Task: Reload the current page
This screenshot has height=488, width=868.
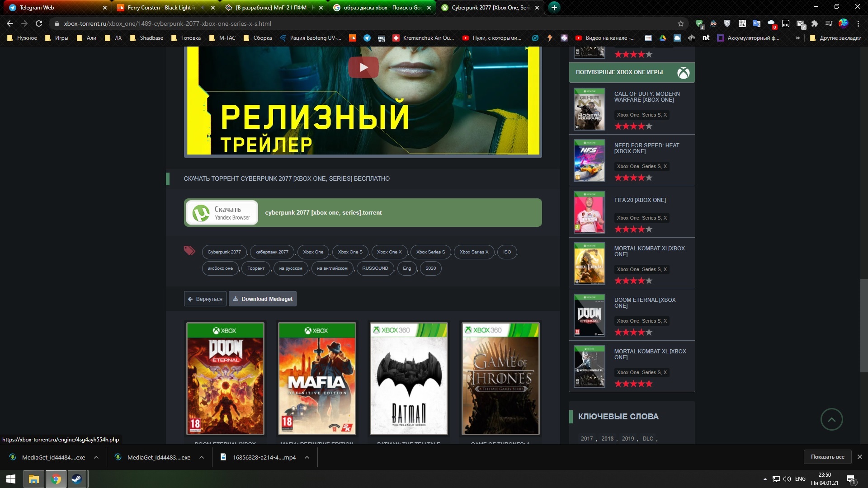Action: coord(39,23)
